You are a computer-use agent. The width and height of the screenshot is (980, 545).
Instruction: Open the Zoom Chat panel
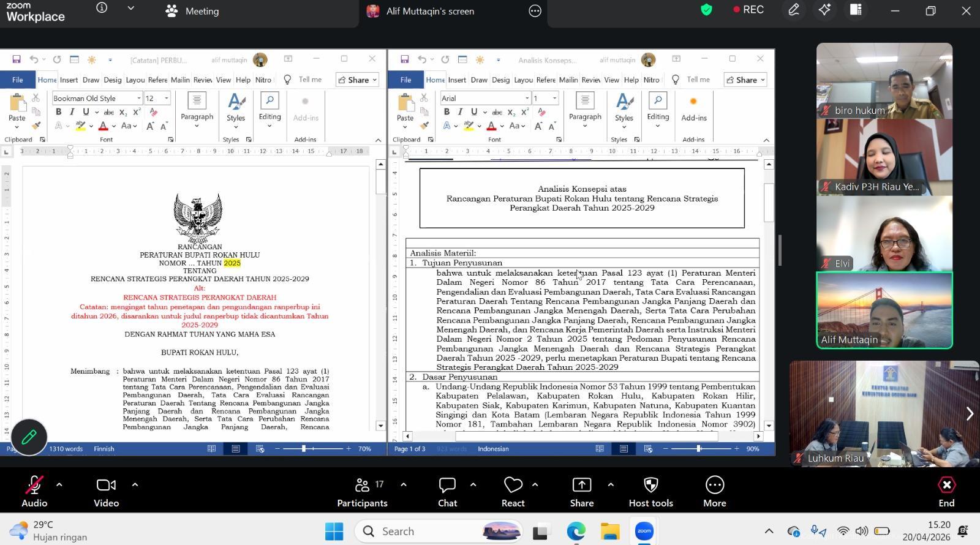[x=447, y=491]
